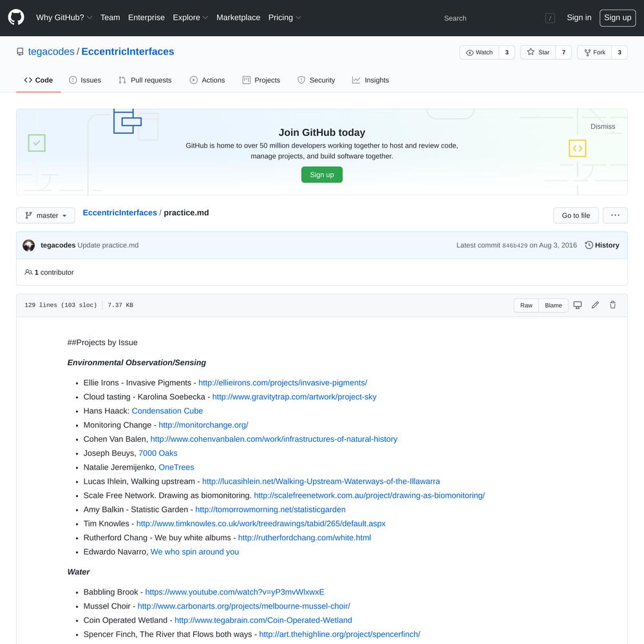This screenshot has height=644, width=644.
Task: Open the GitHub Octocat home logo
Action: pos(16,17)
